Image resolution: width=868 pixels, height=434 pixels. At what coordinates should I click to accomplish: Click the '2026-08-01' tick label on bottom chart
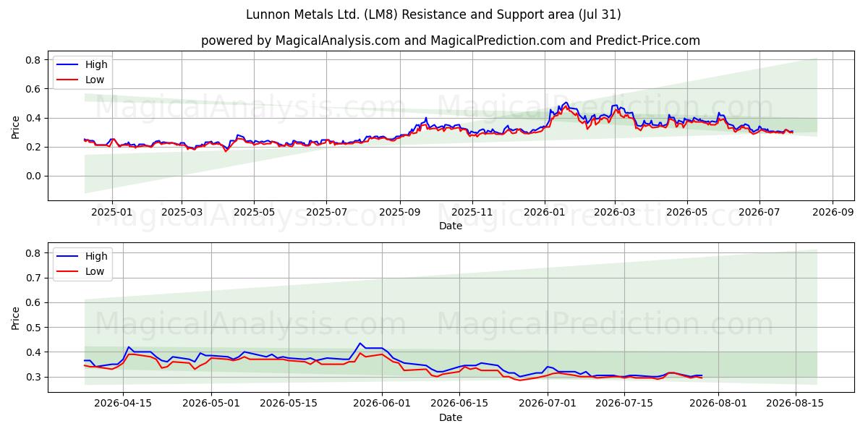pos(719,404)
